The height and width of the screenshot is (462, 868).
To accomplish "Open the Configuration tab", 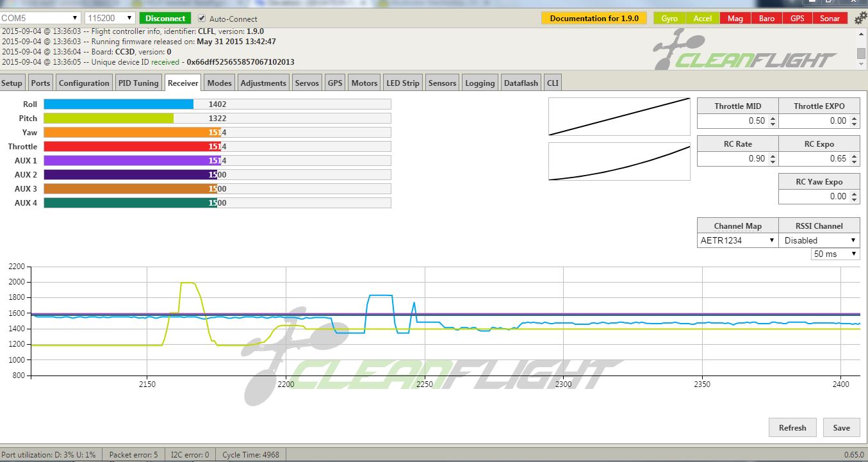I will point(84,83).
